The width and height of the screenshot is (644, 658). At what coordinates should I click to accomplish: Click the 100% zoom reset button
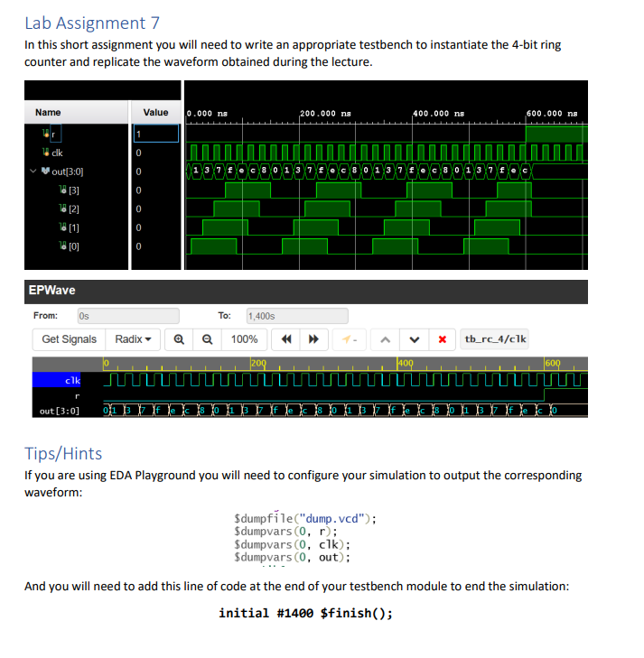pos(244,339)
